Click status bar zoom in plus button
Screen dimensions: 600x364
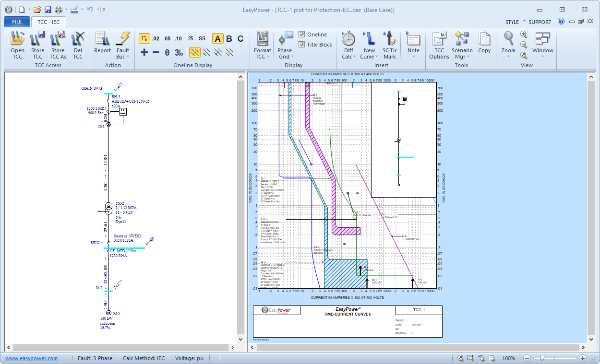(x=582, y=358)
